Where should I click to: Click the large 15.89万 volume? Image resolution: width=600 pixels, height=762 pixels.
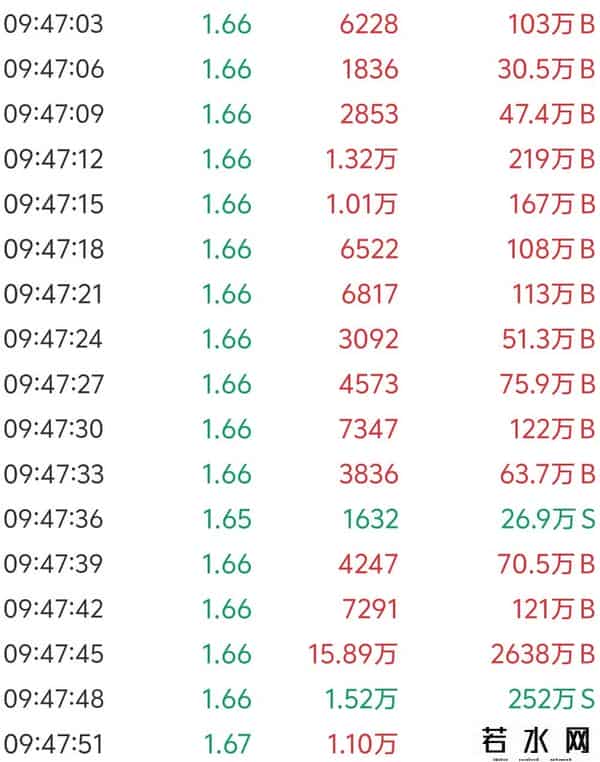point(353,654)
